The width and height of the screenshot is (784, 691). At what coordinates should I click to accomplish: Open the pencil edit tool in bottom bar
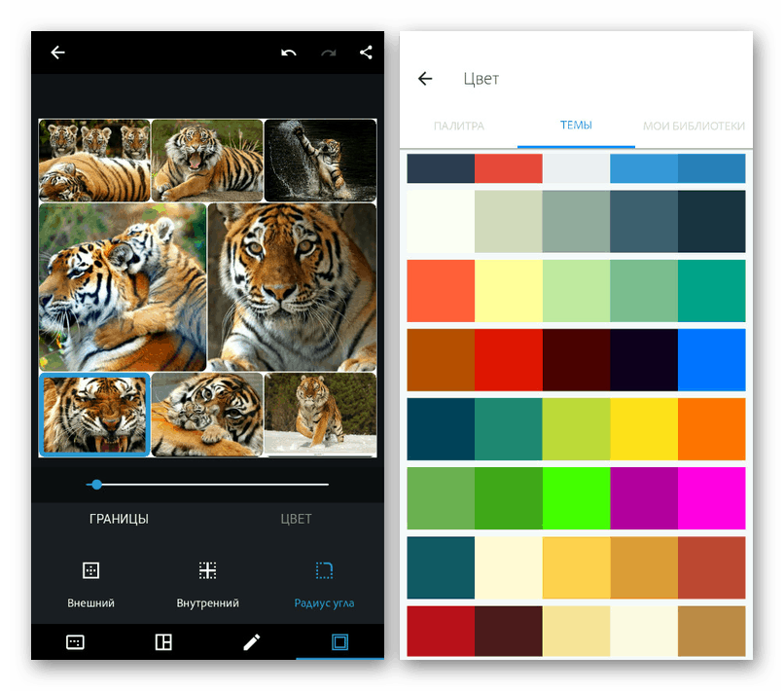tap(252, 642)
